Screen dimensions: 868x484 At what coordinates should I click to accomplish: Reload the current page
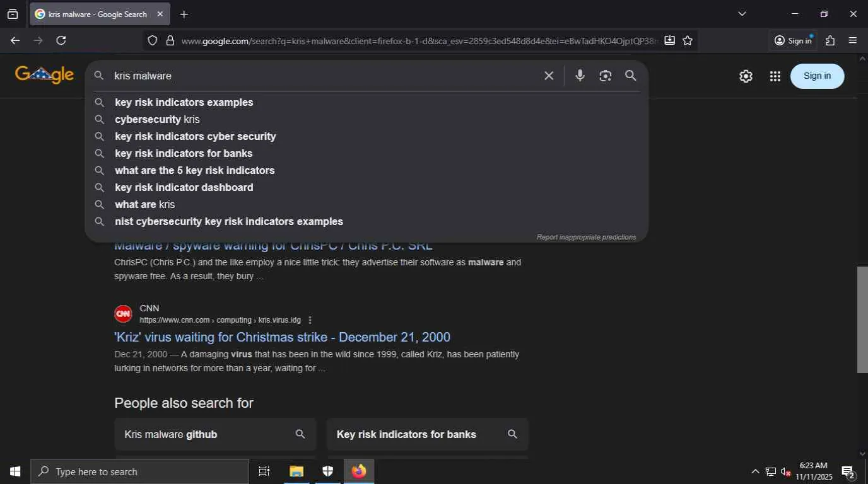tap(61, 40)
